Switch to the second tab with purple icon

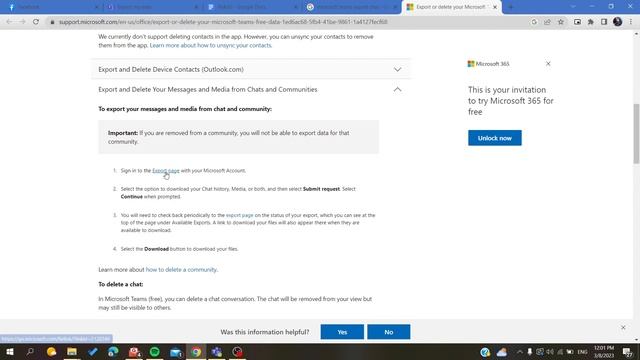pos(152,7)
